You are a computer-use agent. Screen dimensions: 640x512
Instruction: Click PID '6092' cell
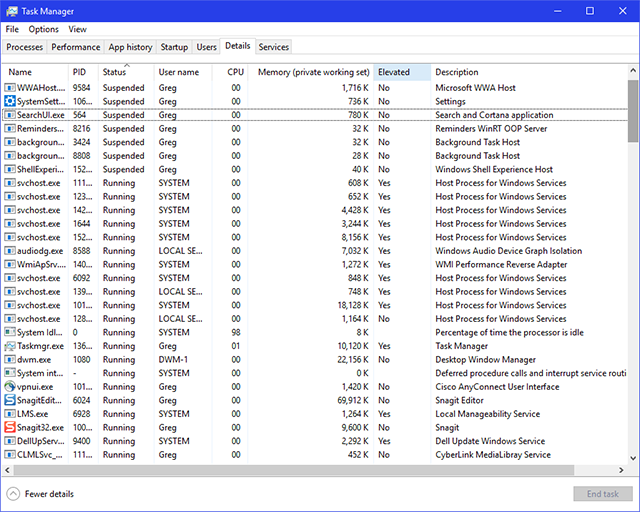[x=82, y=278]
